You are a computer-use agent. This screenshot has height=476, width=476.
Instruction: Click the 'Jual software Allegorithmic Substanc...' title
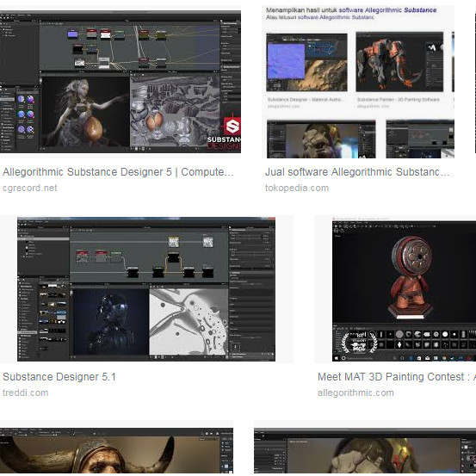click(x=357, y=172)
